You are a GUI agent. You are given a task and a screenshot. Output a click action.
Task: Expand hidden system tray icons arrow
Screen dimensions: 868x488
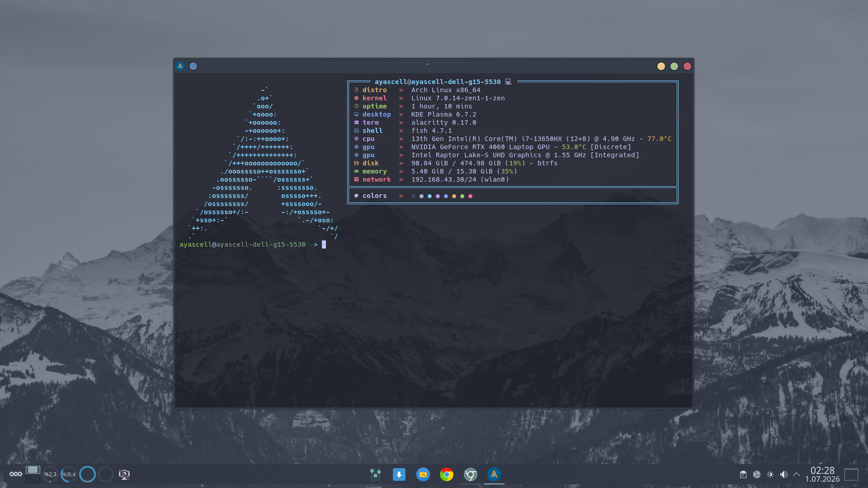coord(797,474)
